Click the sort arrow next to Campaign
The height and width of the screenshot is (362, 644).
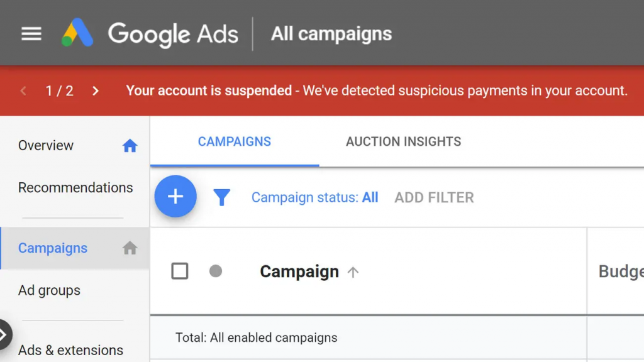pos(353,272)
